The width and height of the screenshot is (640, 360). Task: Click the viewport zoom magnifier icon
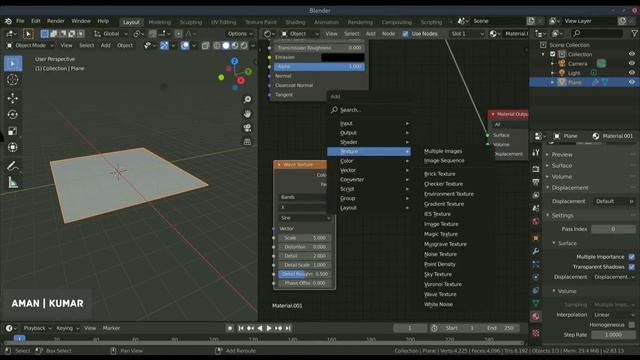click(x=247, y=100)
